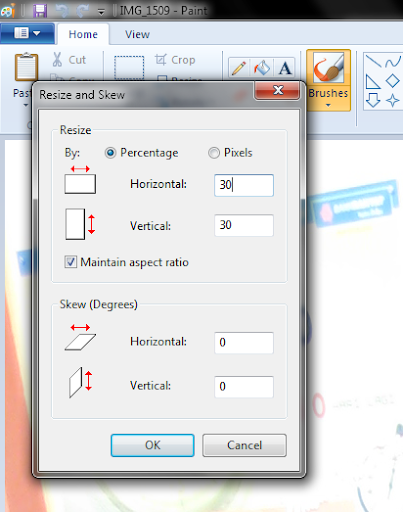The image size is (403, 512).
Task: Click the Paste clipboard icon
Action: (x=26, y=67)
